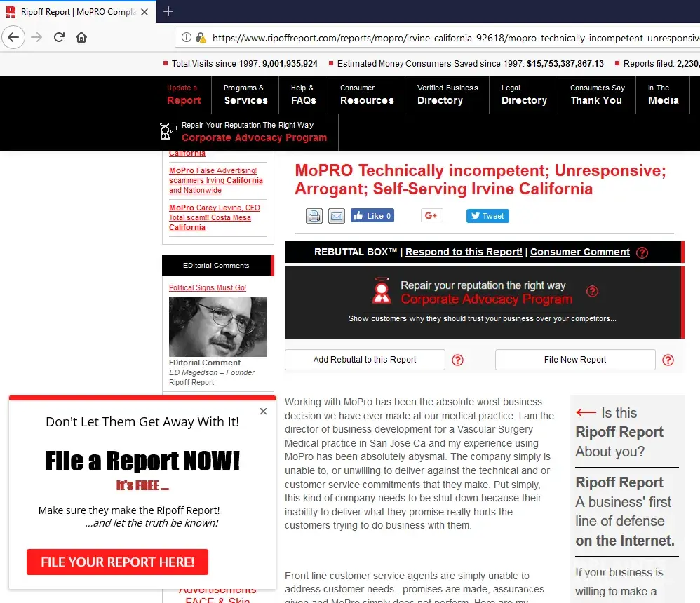Click the Facebook Like button
Viewport: 700px width, 603px height.
click(x=372, y=216)
